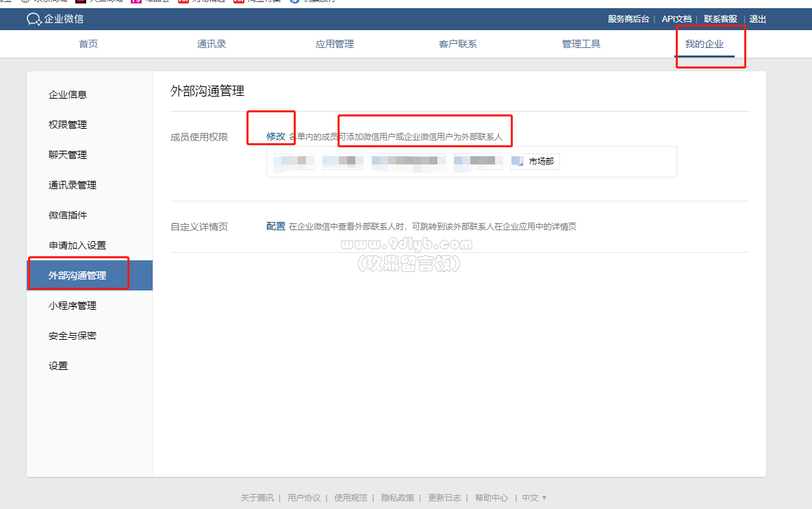Open 安全与保密 in the sidebar

click(x=73, y=336)
